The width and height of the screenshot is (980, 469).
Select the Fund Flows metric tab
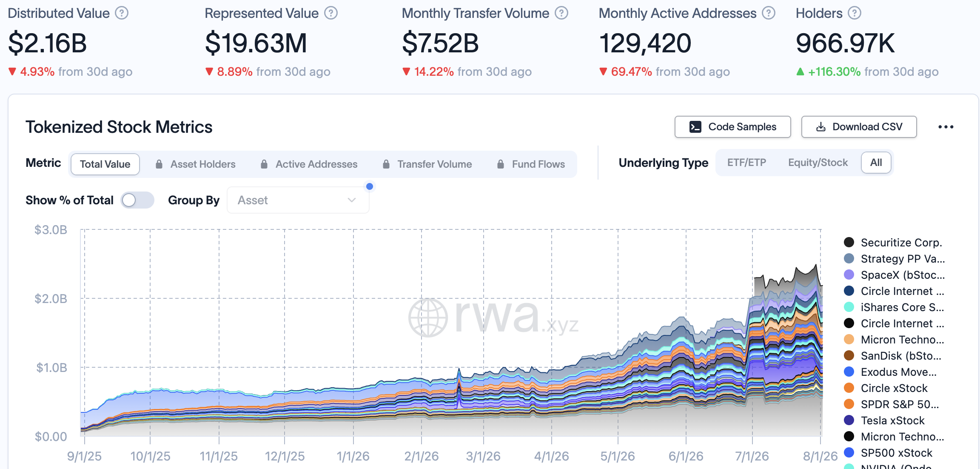point(531,164)
